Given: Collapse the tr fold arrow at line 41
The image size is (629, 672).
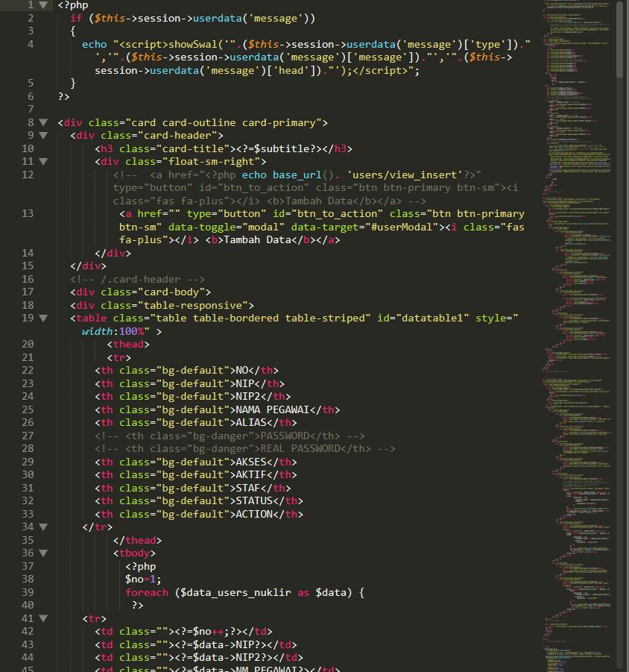Looking at the screenshot, I should tap(43, 618).
